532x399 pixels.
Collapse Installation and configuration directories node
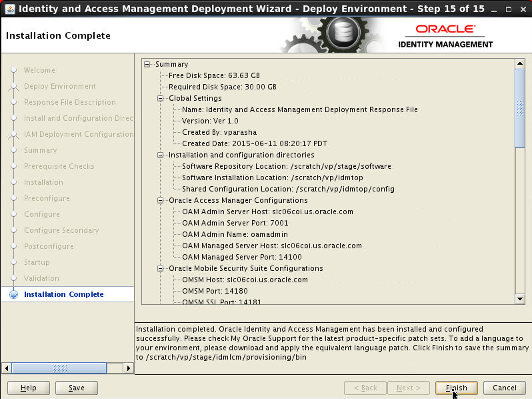pyautogui.click(x=161, y=155)
